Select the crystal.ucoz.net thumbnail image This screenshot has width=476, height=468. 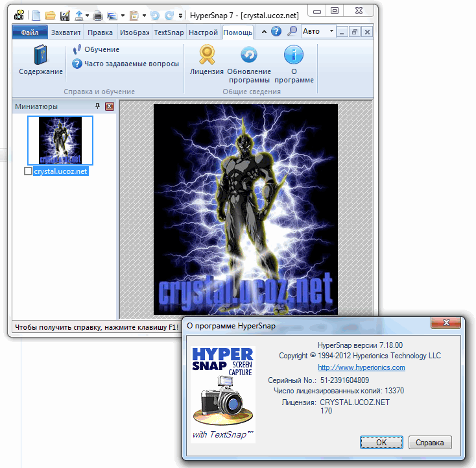pyautogui.click(x=60, y=140)
